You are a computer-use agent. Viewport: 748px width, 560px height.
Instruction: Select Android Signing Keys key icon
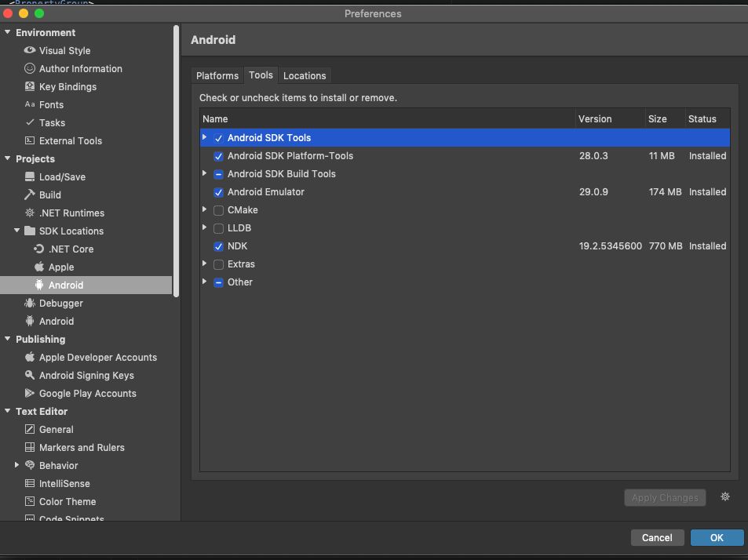pos(30,375)
